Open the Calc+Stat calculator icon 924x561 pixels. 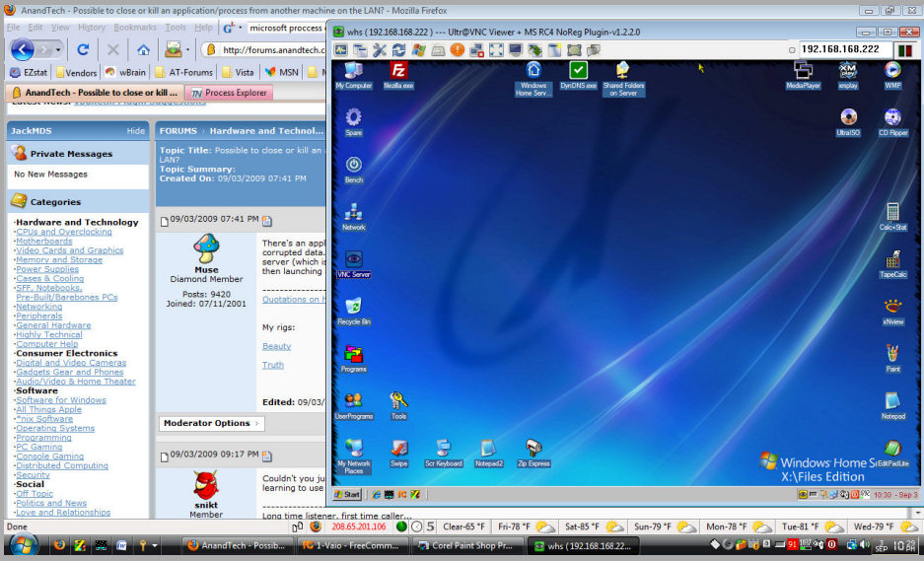tap(892, 216)
